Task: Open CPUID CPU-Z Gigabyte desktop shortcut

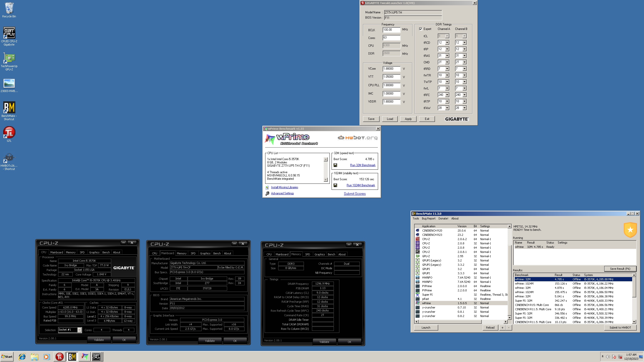Action: [9, 36]
